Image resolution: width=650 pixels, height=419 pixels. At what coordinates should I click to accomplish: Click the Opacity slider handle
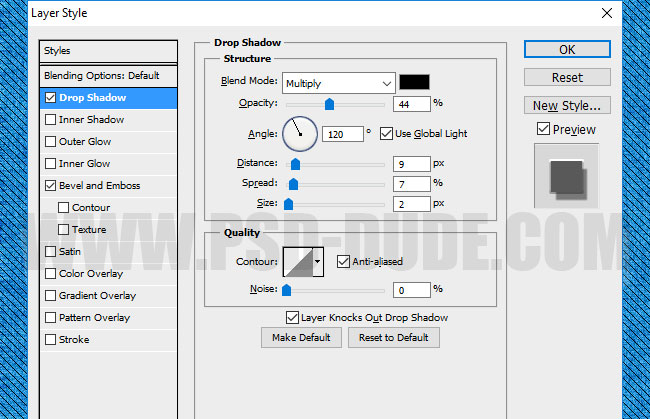329,103
